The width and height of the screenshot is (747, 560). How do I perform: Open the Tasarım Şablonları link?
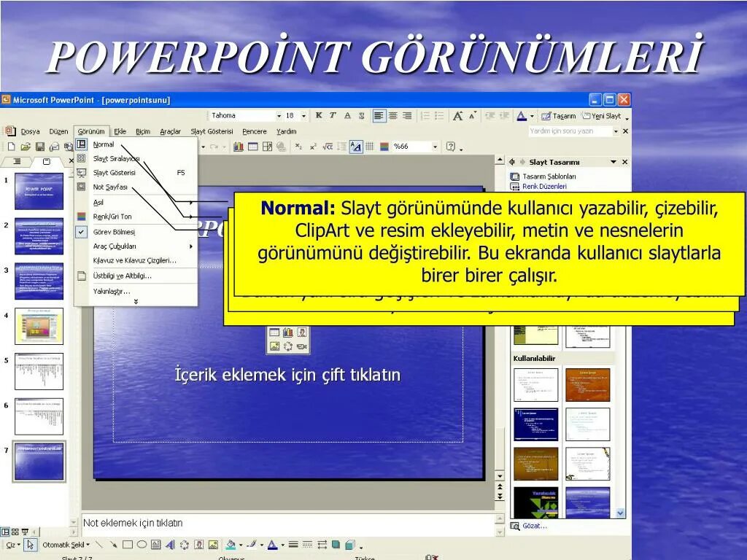click(x=549, y=176)
